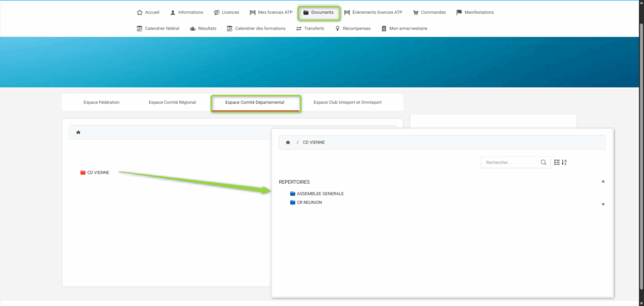This screenshot has height=306, width=644.
Task: Open the CR REUNION folder
Action: click(309, 202)
